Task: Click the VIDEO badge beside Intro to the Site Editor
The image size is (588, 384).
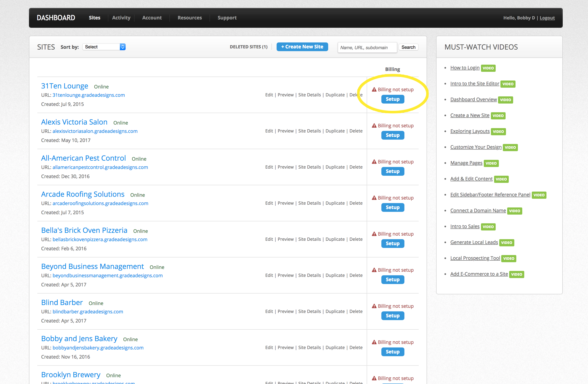Action: point(508,84)
